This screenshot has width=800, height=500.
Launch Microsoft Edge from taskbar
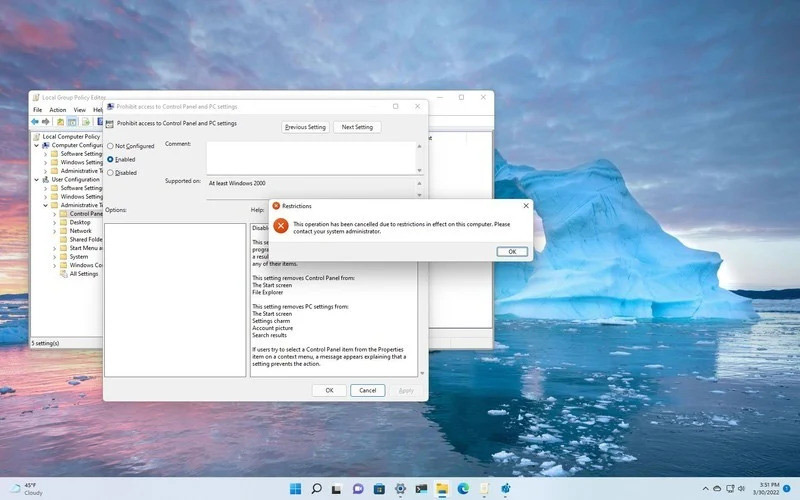pos(463,489)
